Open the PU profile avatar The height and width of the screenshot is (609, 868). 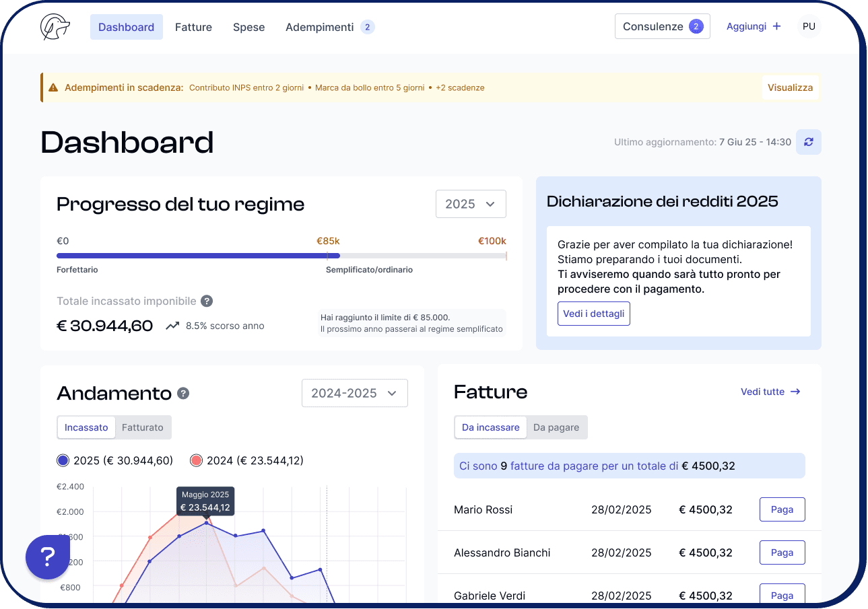pos(809,26)
